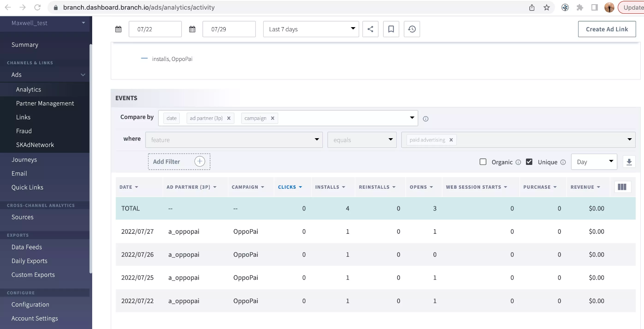Image resolution: width=644 pixels, height=329 pixels.
Task: Open the browser extensions puzzle icon
Action: tap(580, 8)
